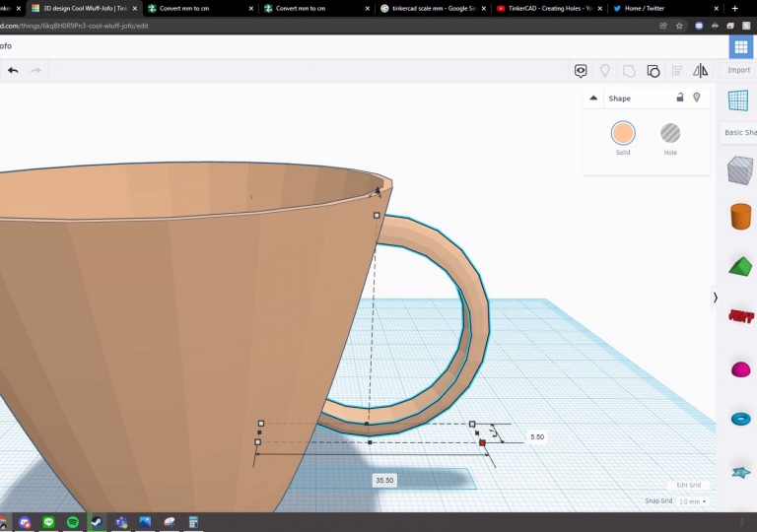Open the Calculator from the taskbar

193,522
